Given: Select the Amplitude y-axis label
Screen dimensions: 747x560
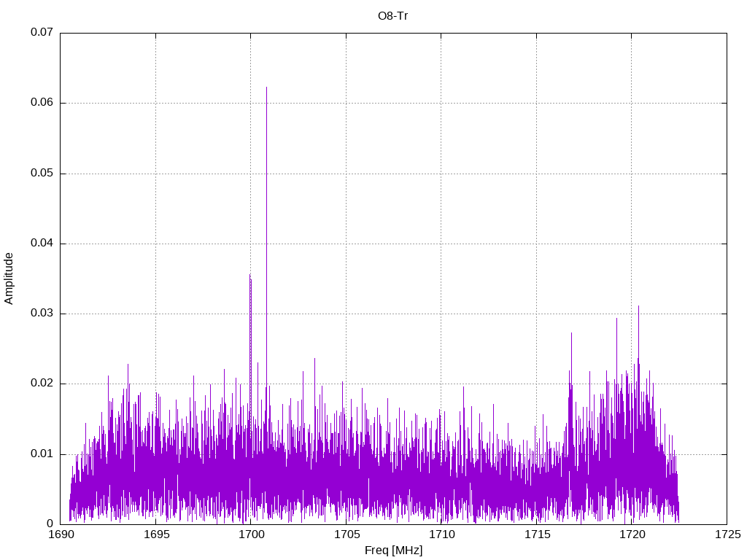Looking at the screenshot, I should 9,278.
